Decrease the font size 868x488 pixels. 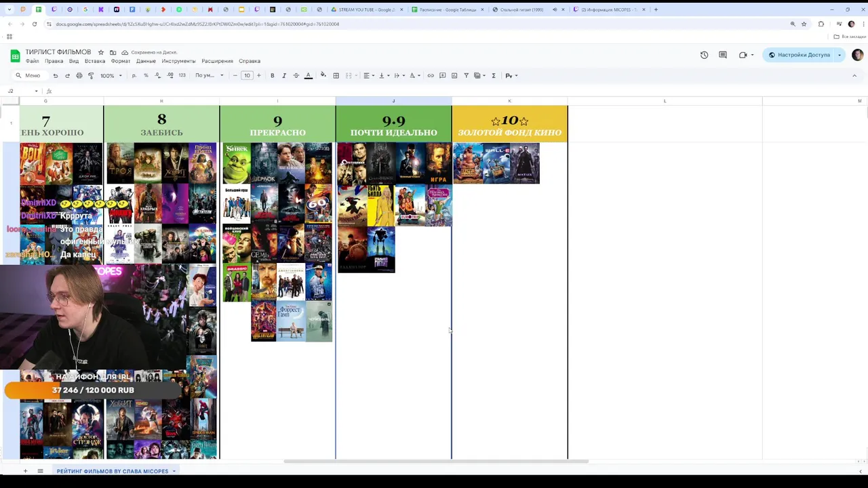click(235, 75)
